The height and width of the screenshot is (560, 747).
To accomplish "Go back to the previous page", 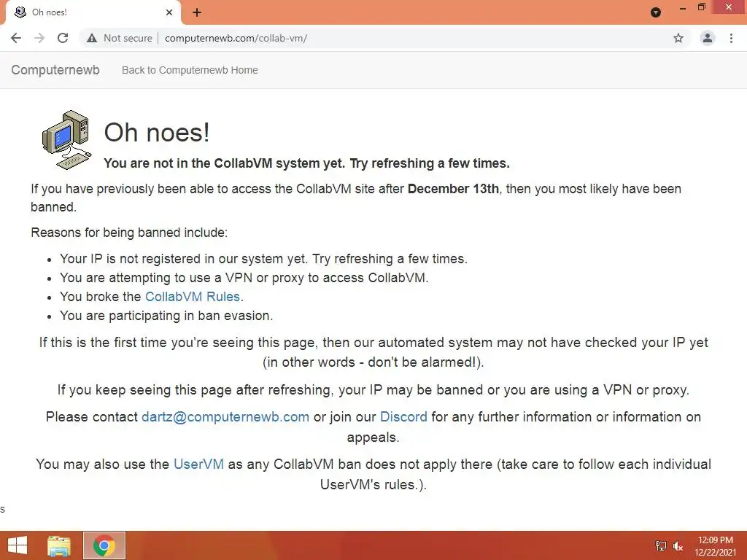I will (x=16, y=38).
